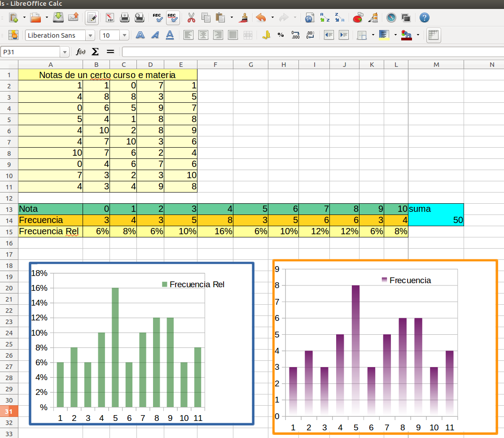Viewport: 504px width, 438px height.
Task: Select column M header
Action: click(436, 65)
